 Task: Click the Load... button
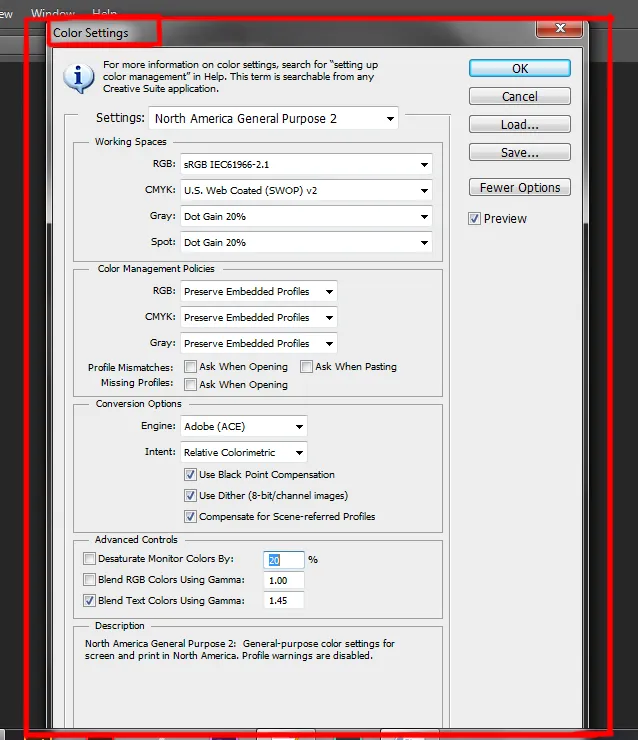[519, 125]
